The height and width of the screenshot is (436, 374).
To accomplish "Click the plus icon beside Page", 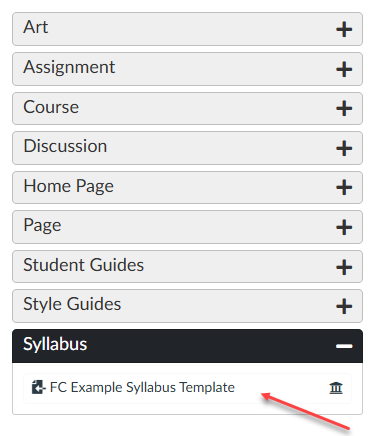I will 344,227.
